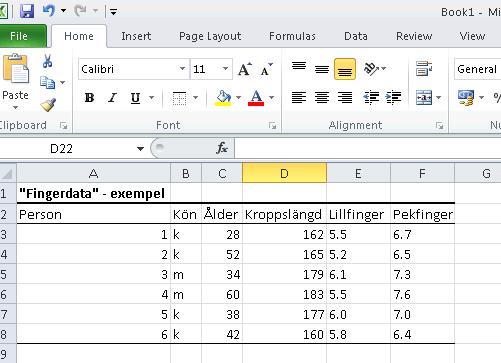Open the Formulas tab
Image resolution: width=501 pixels, height=363 pixels.
tap(292, 36)
